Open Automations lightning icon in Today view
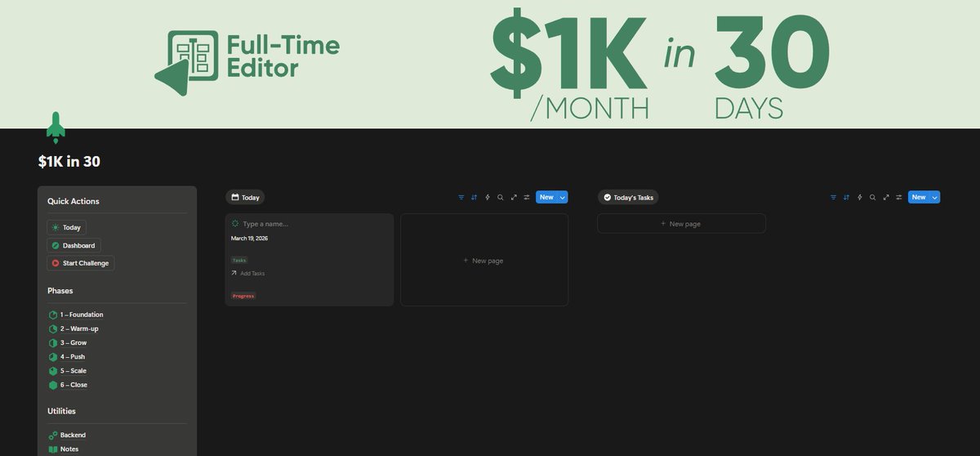The height and width of the screenshot is (456, 980). (x=488, y=197)
